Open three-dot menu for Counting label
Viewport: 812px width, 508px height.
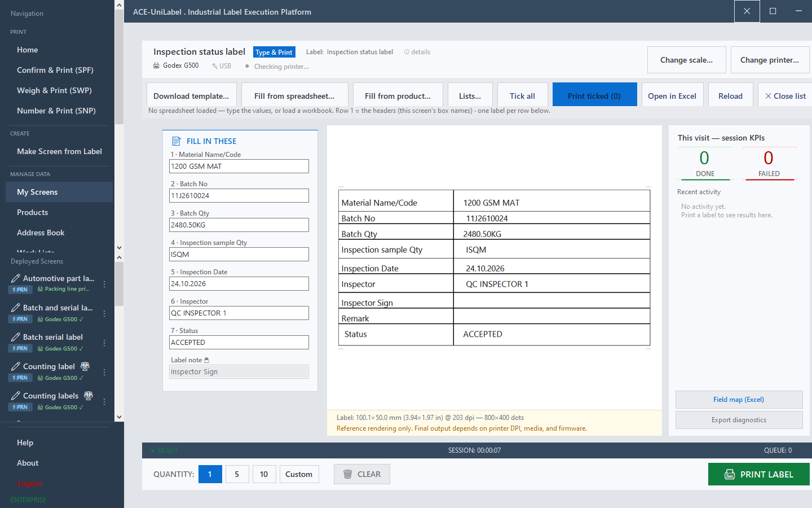coord(104,372)
